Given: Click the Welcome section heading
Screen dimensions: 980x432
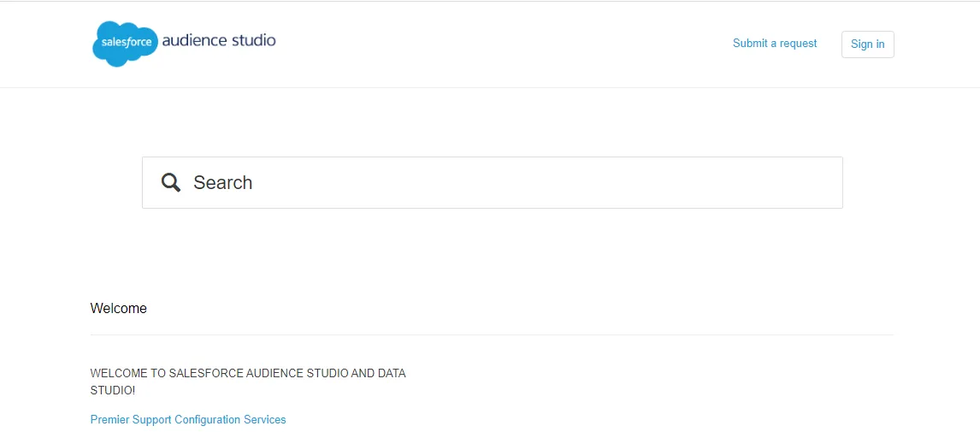Looking at the screenshot, I should [x=119, y=309].
